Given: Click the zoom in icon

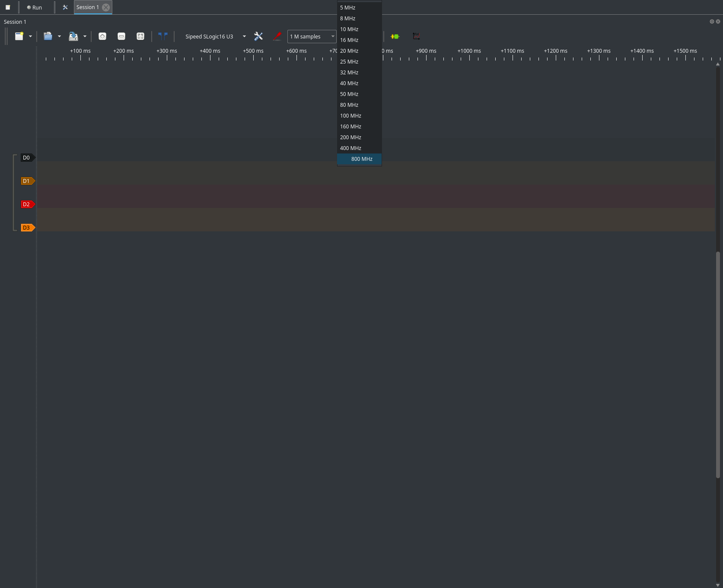Looking at the screenshot, I should 102,36.
